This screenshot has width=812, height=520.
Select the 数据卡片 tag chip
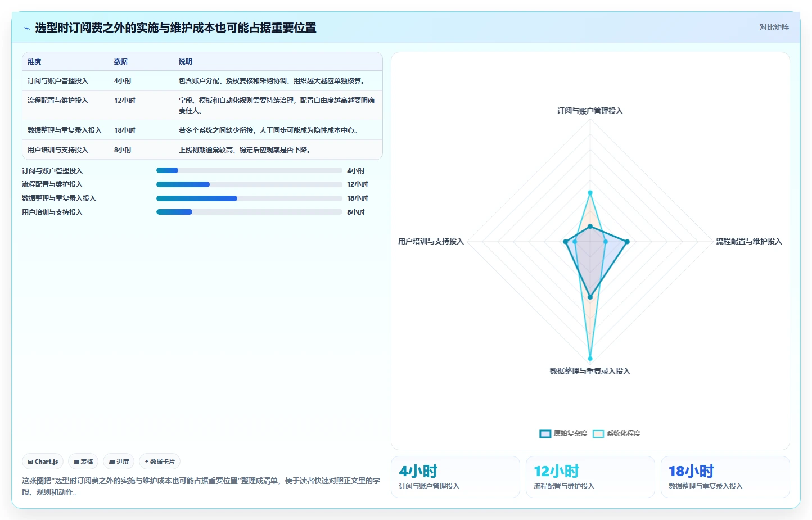pos(160,462)
